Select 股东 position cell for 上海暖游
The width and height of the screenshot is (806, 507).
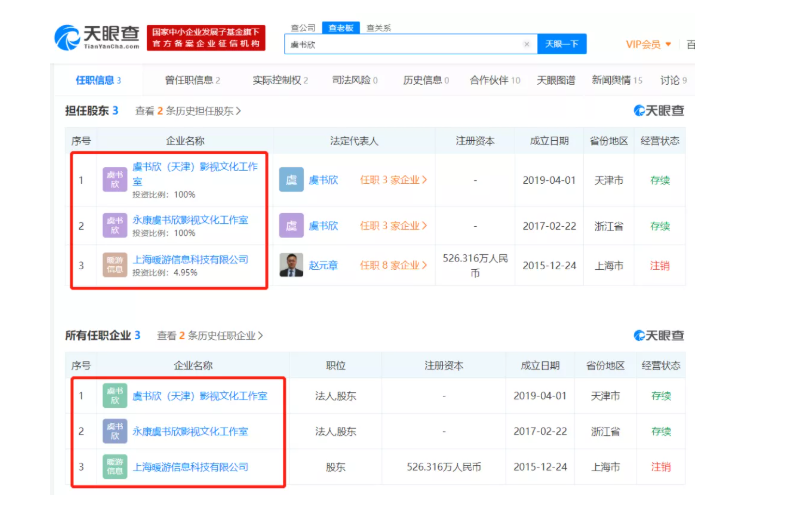335,467
